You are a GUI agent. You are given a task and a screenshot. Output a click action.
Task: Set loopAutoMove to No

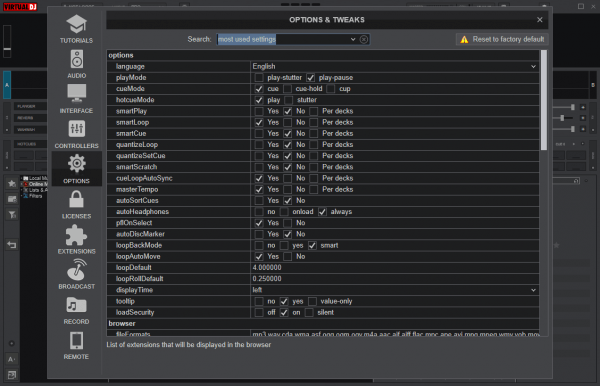click(x=287, y=257)
